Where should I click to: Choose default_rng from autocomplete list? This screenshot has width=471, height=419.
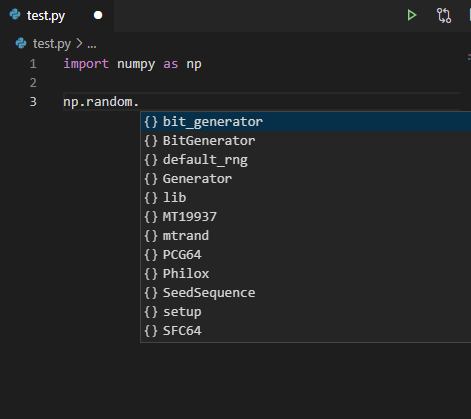pos(306,160)
